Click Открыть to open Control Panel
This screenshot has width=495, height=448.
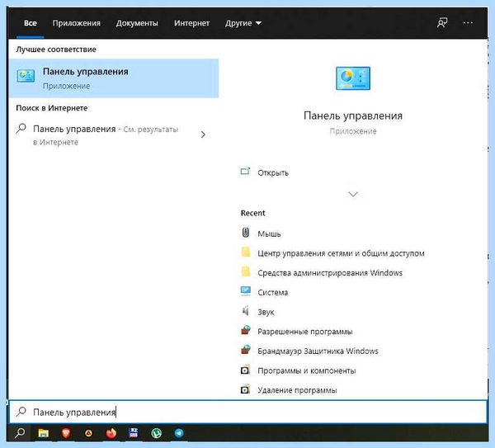[x=273, y=172]
